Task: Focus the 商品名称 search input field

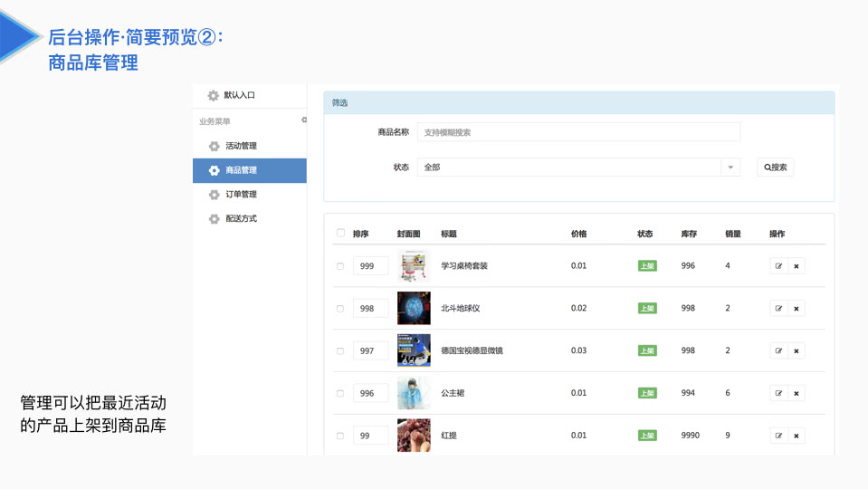Action: (578, 132)
